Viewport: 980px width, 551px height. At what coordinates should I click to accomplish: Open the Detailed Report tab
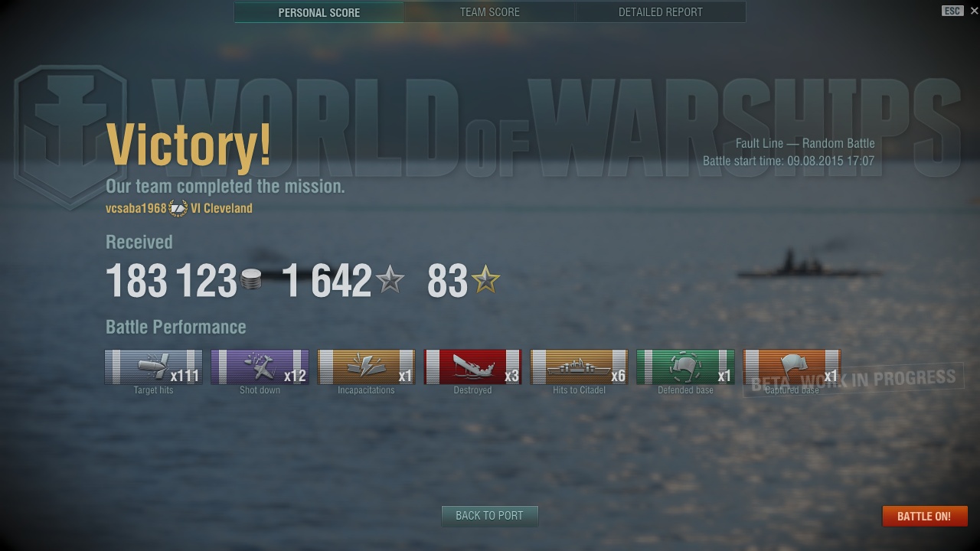(661, 12)
